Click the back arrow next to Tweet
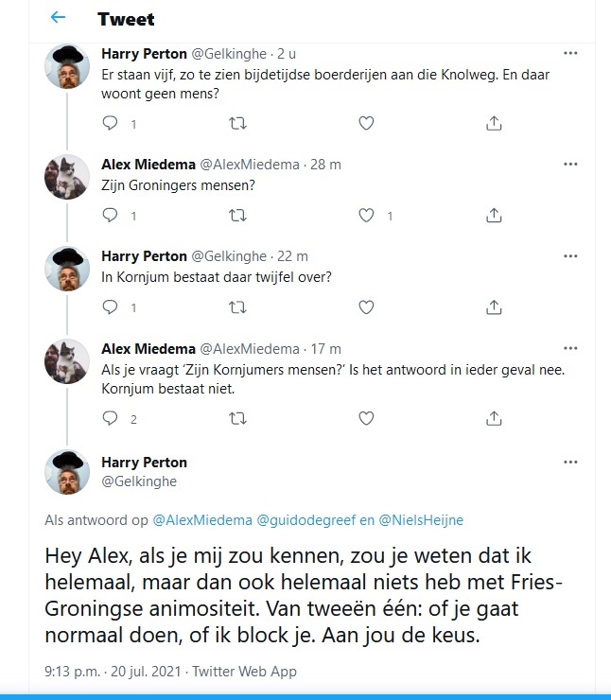The width and height of the screenshot is (611, 700). click(x=59, y=18)
